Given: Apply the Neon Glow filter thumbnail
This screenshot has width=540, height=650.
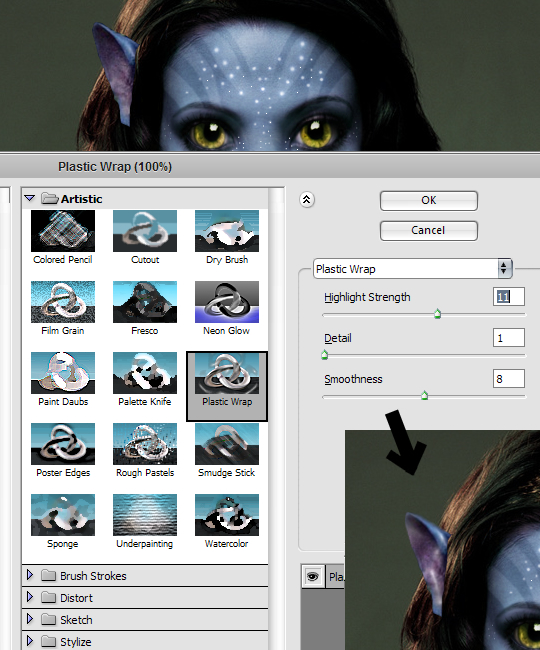Looking at the screenshot, I should 227,302.
